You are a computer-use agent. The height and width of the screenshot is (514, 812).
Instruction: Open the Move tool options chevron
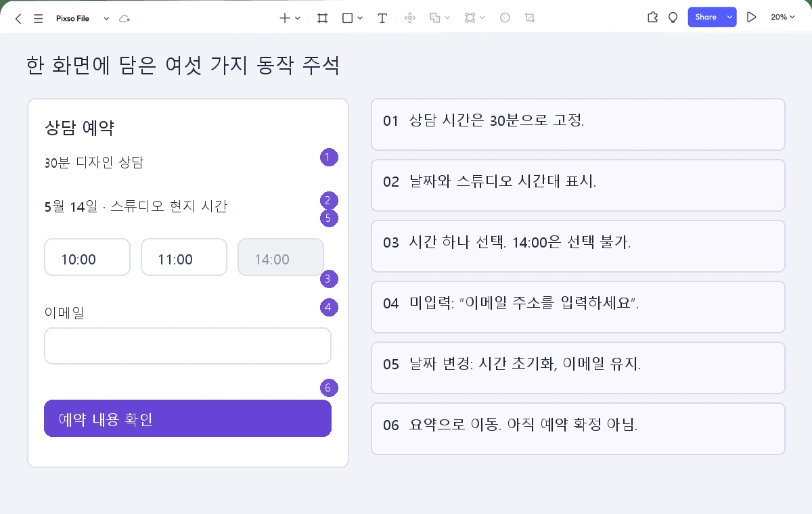298,18
